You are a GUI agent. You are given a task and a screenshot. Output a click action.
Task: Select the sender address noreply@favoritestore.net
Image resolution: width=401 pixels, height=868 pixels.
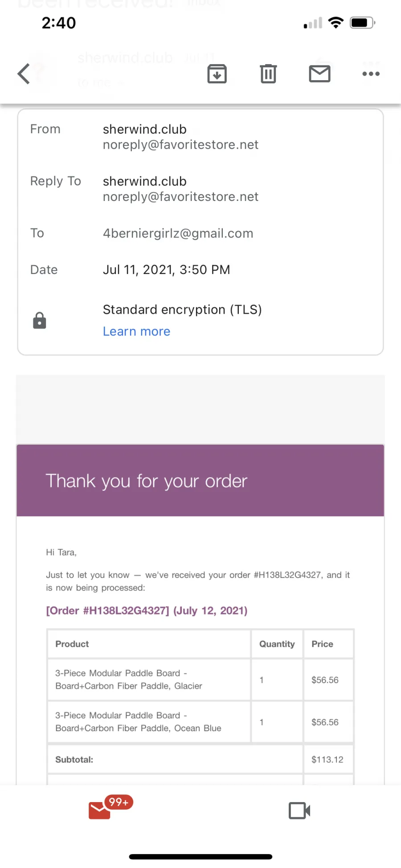180,144
